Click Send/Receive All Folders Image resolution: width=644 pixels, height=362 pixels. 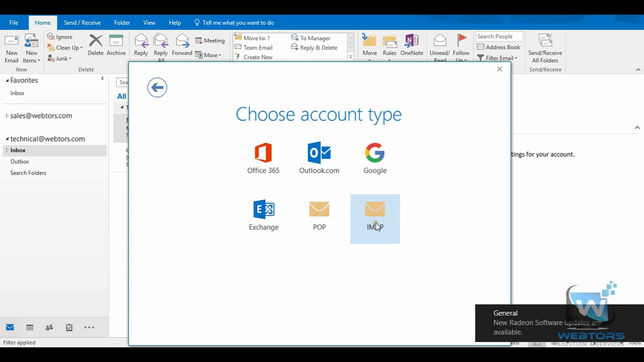point(545,49)
